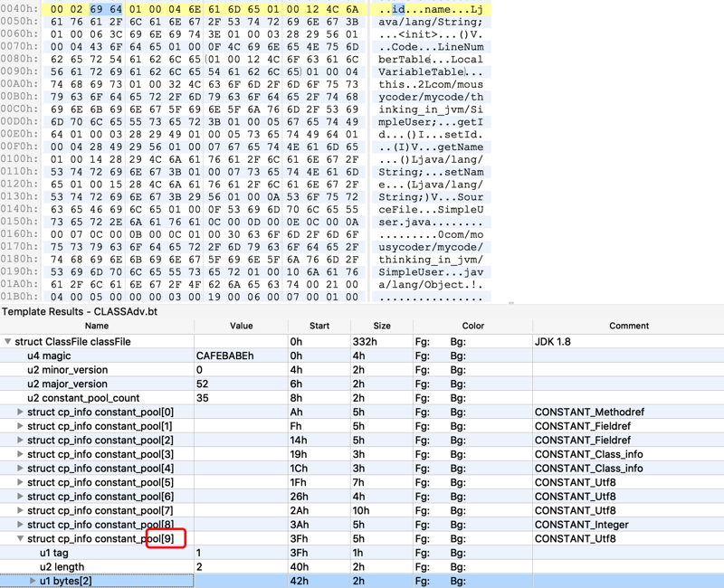Click Start value 42h of bytes row
Screen dimensions: 724x588
299,581
